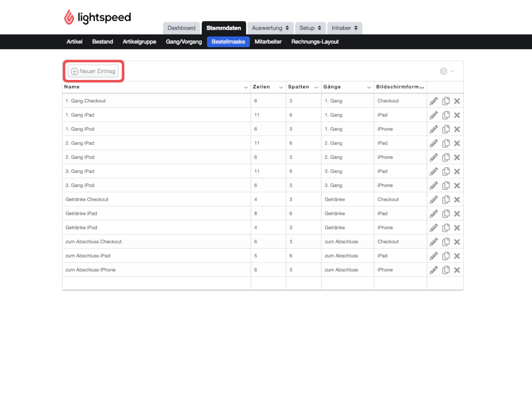Image resolution: width=532 pixels, height=396 pixels.
Task: Go to the Bestand section
Action: point(103,42)
